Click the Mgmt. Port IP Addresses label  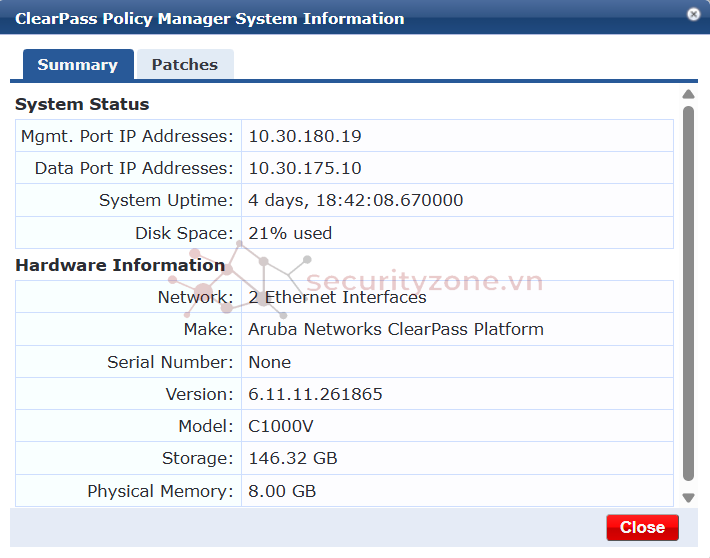coord(127,136)
